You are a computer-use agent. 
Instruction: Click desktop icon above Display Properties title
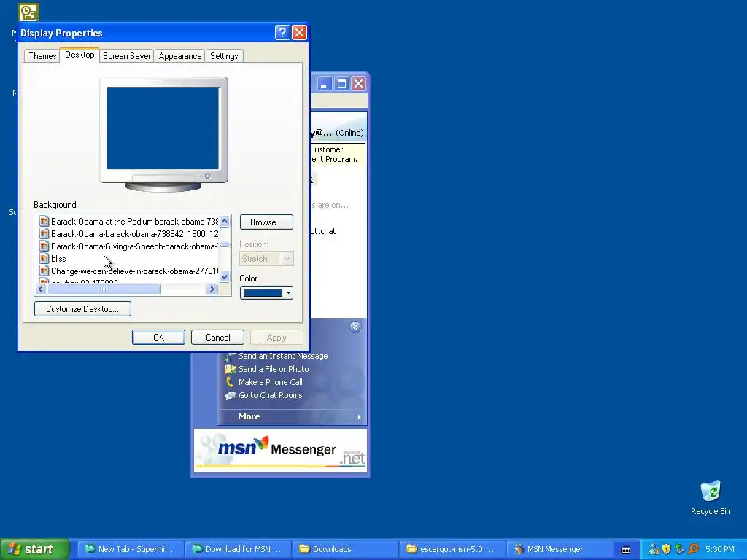pos(28,12)
